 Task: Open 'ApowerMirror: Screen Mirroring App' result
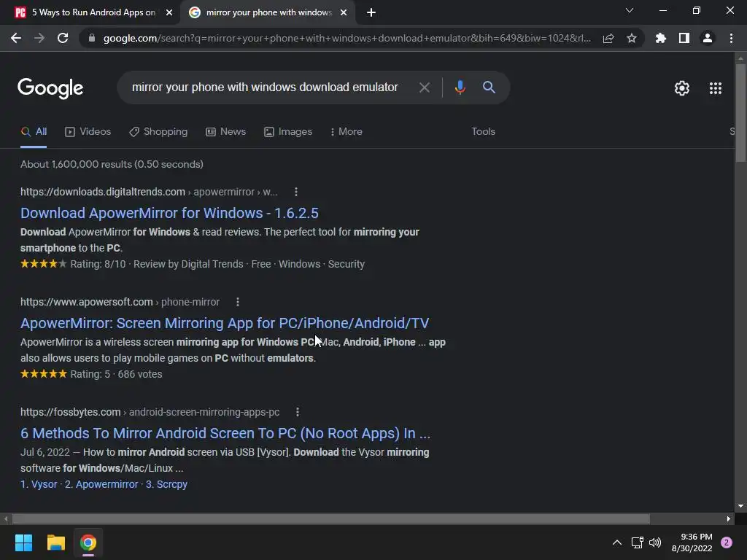(x=225, y=323)
